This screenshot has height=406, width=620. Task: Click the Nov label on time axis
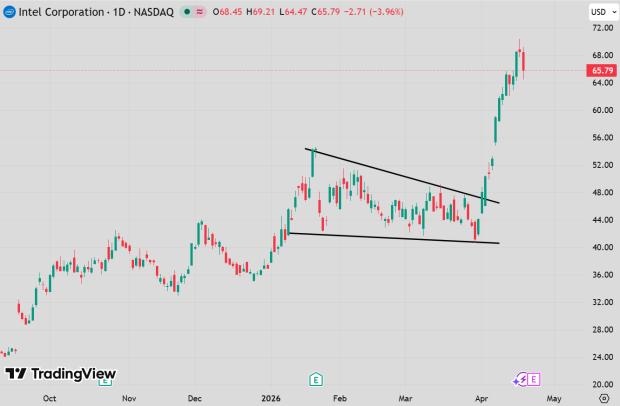[129, 398]
